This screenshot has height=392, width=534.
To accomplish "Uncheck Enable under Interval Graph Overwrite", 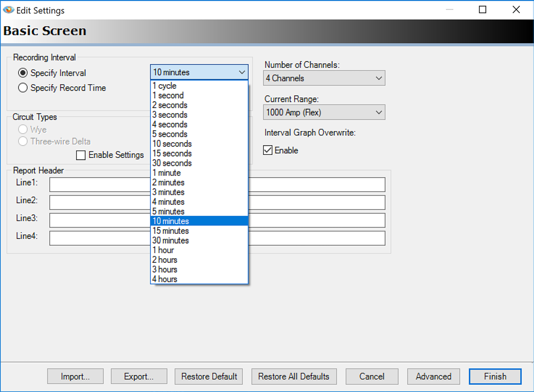I will pyautogui.click(x=268, y=150).
